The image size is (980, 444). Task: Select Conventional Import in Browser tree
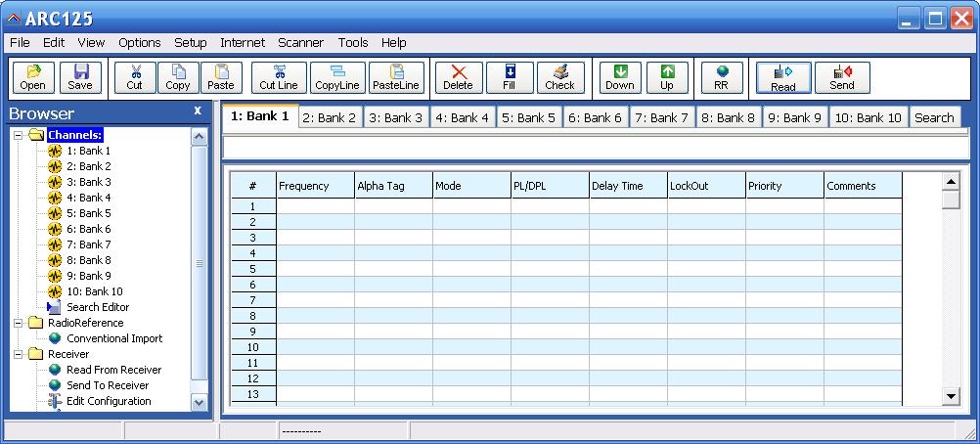point(114,338)
